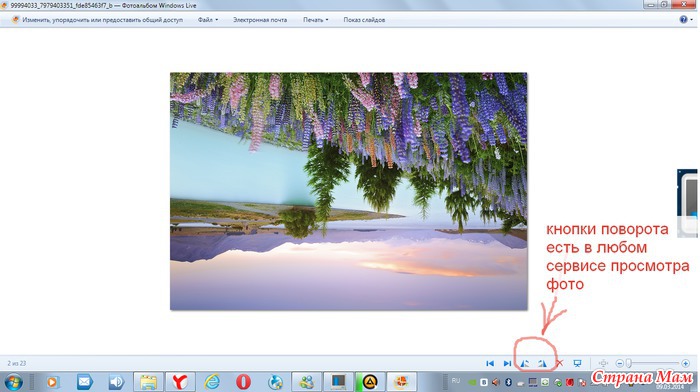700x392 pixels.
Task: Open Электронная почта option
Action: (x=260, y=20)
